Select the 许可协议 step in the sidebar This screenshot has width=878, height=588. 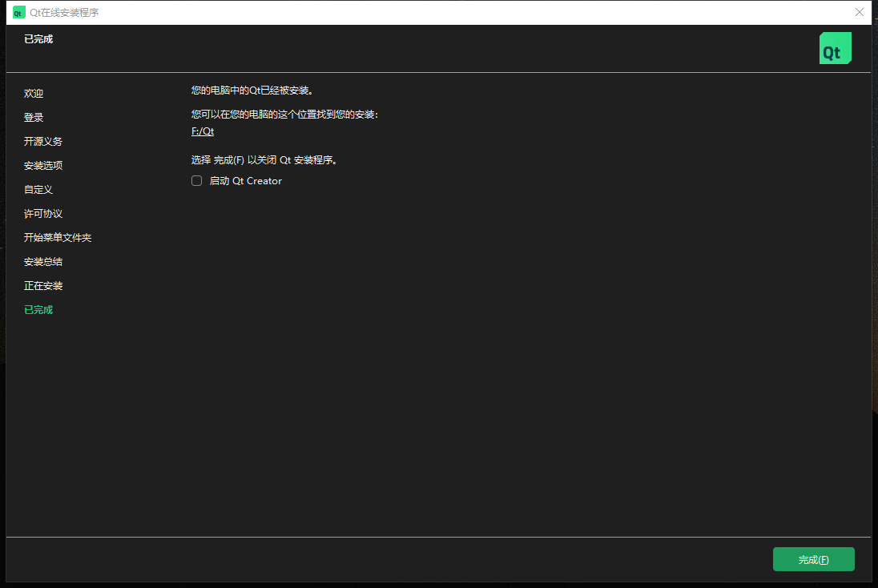coord(43,214)
